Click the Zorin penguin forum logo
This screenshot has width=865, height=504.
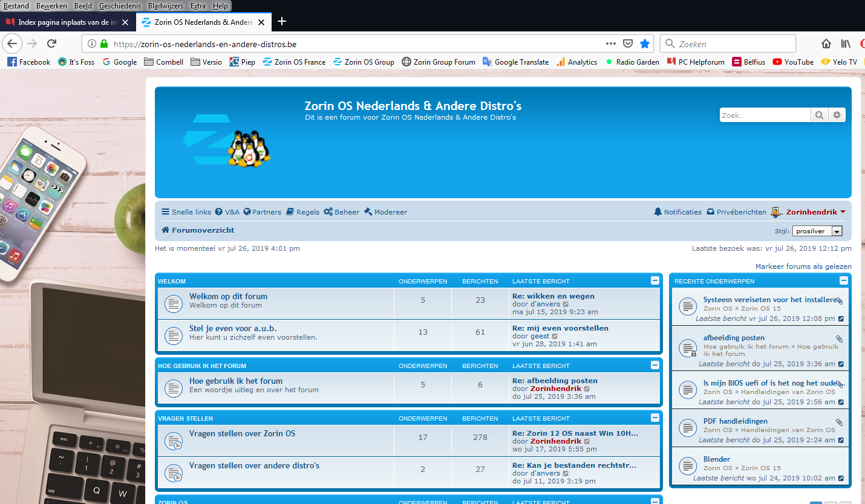point(226,140)
